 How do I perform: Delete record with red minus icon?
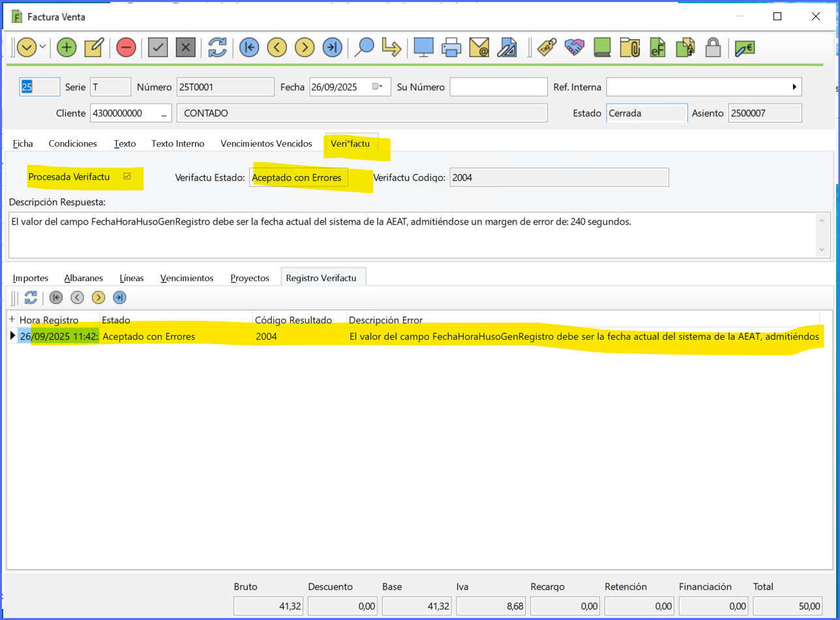(x=126, y=47)
